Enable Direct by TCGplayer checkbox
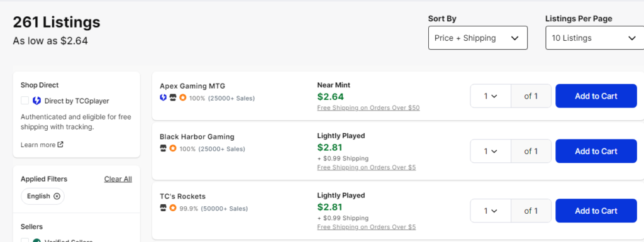Screen dimensions: 644x242 25,101
